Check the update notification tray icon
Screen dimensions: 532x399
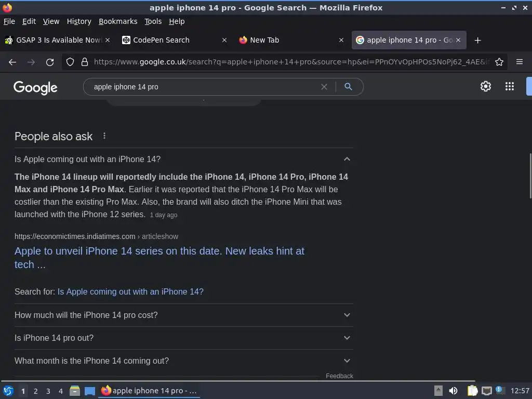(x=499, y=390)
